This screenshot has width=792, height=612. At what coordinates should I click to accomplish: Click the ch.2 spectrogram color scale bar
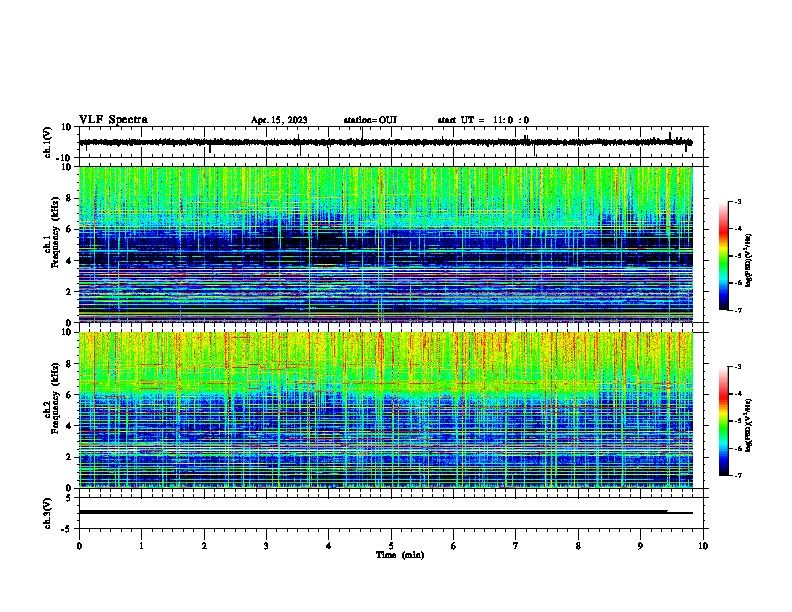[x=723, y=421]
